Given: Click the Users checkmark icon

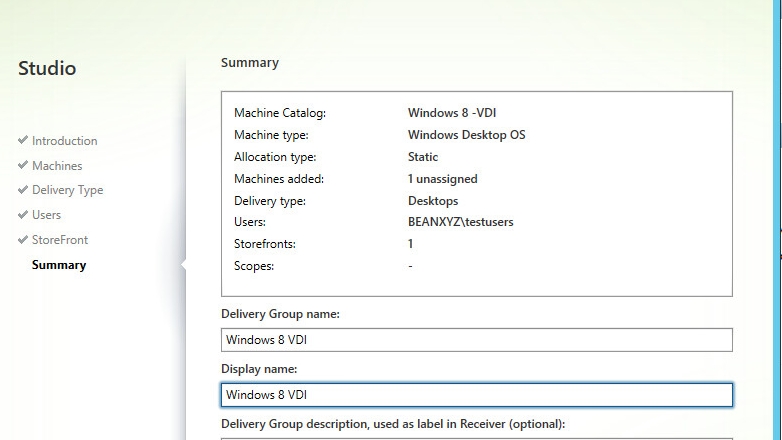Looking at the screenshot, I should pyautogui.click(x=22, y=214).
